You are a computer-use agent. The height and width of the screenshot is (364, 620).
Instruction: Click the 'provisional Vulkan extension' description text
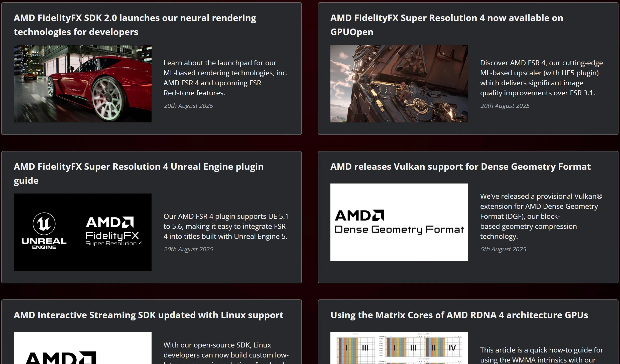pyautogui.click(x=541, y=216)
